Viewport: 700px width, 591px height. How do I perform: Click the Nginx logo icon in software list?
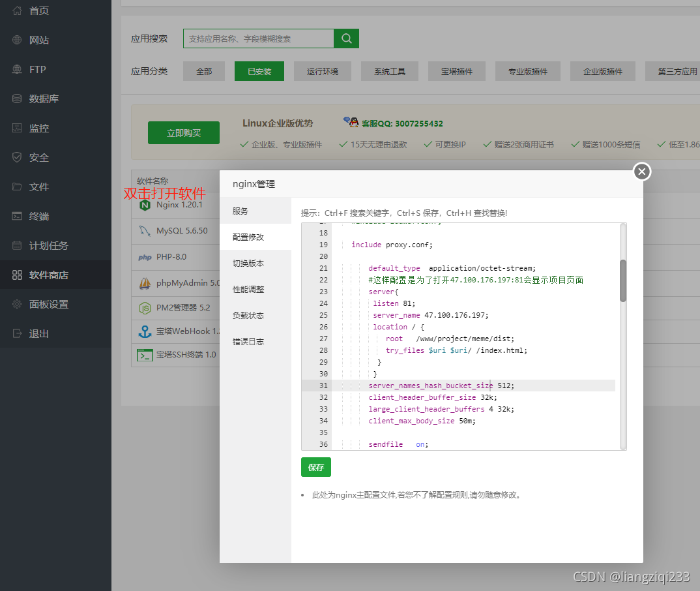[x=145, y=205]
